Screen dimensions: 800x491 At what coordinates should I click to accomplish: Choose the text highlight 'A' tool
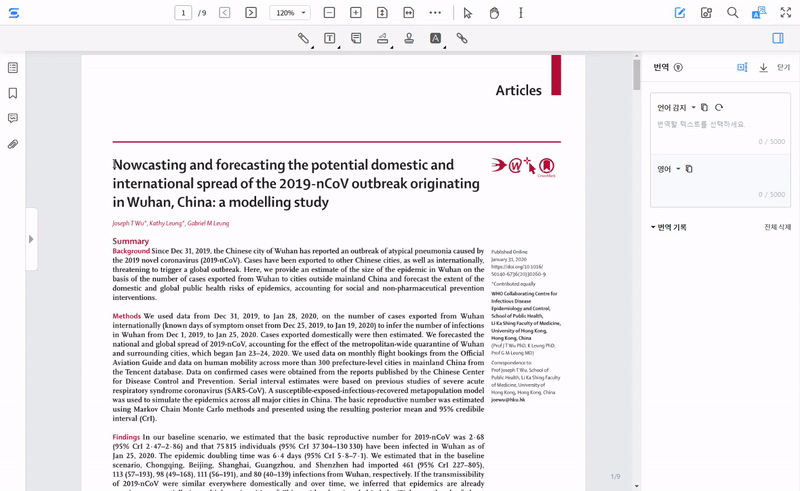[435, 38]
